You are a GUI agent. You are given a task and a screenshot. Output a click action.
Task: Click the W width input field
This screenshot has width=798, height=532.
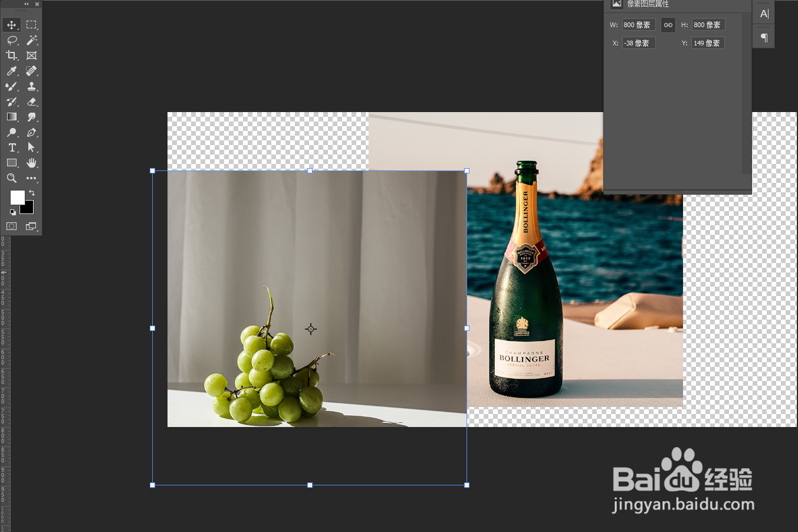point(639,25)
